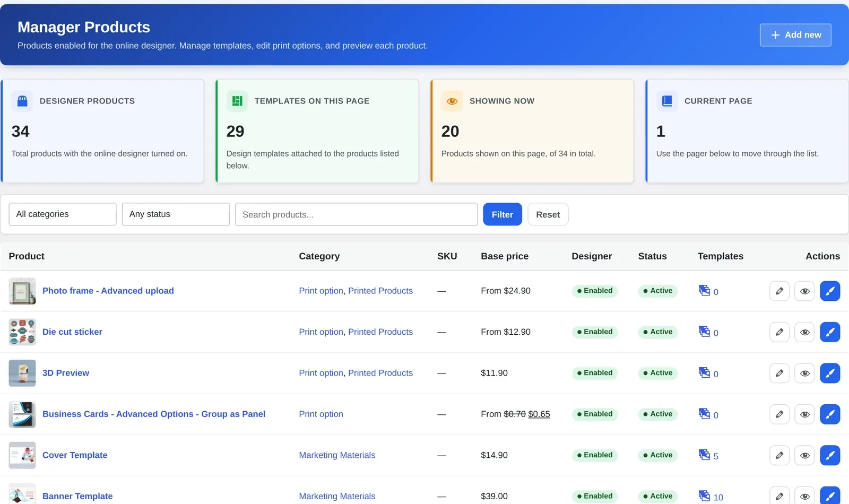Preview the Photo frame product with eye icon

[x=804, y=291]
